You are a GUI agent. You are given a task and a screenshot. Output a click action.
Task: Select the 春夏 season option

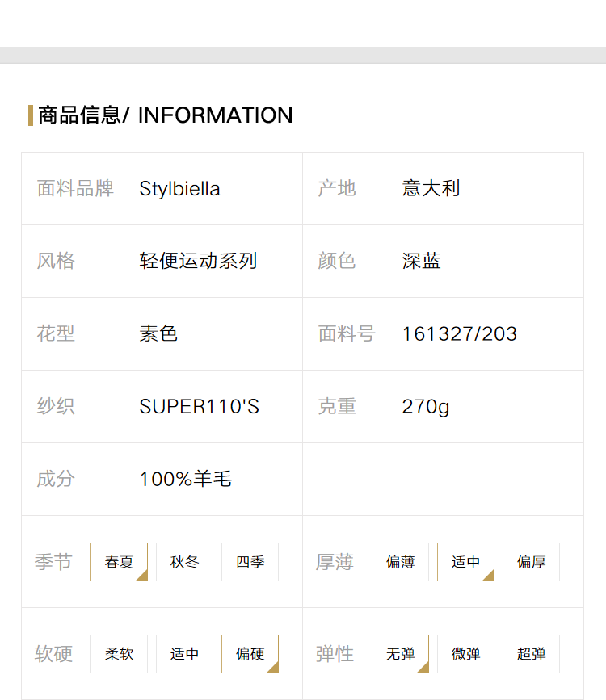(x=119, y=562)
